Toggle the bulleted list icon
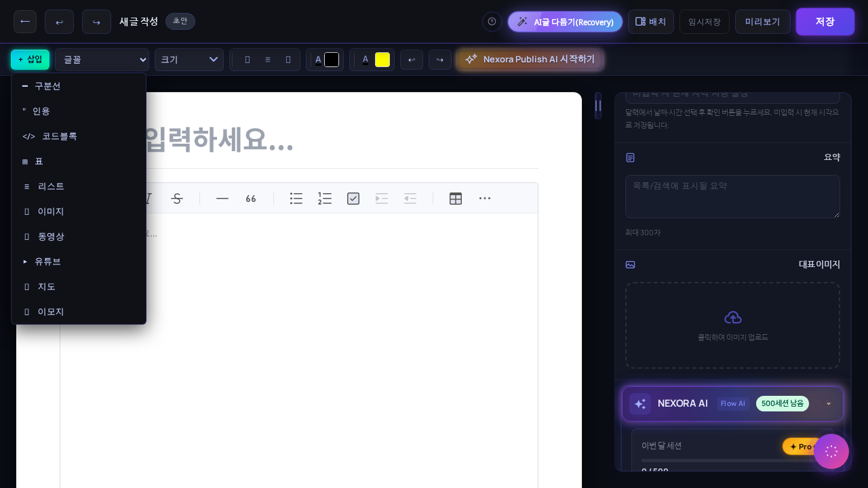This screenshot has height=488, width=868. point(296,199)
